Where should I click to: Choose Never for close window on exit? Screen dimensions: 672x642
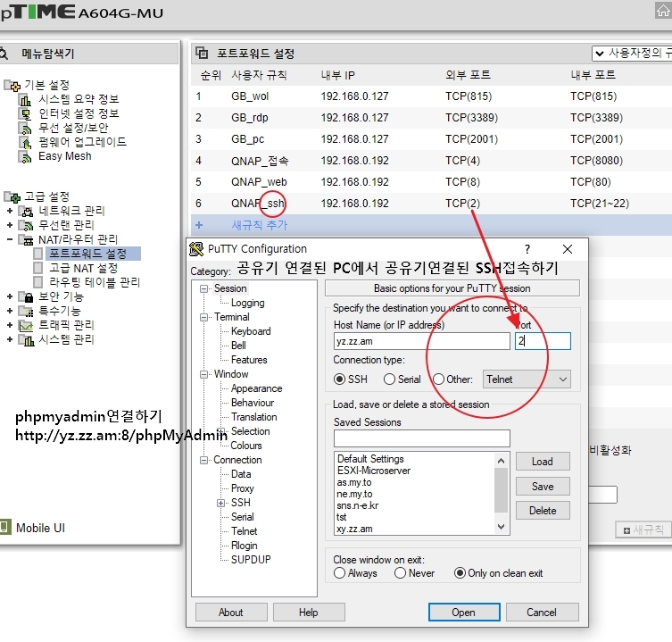pyautogui.click(x=401, y=573)
